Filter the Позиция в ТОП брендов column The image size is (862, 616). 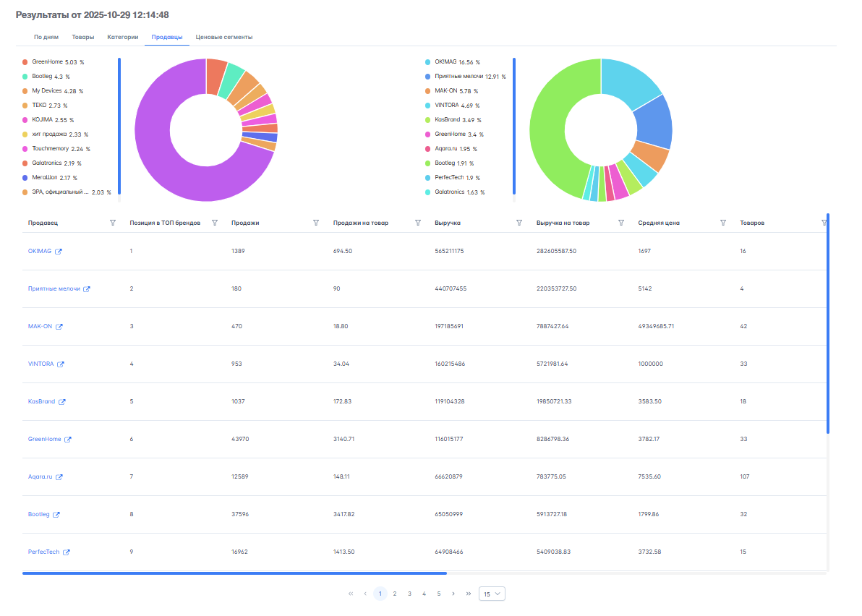pyautogui.click(x=215, y=223)
